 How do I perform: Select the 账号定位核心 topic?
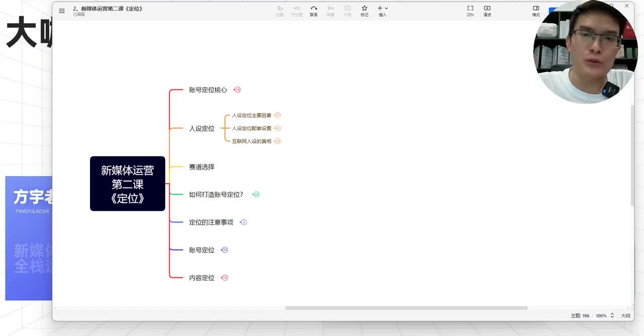point(208,90)
